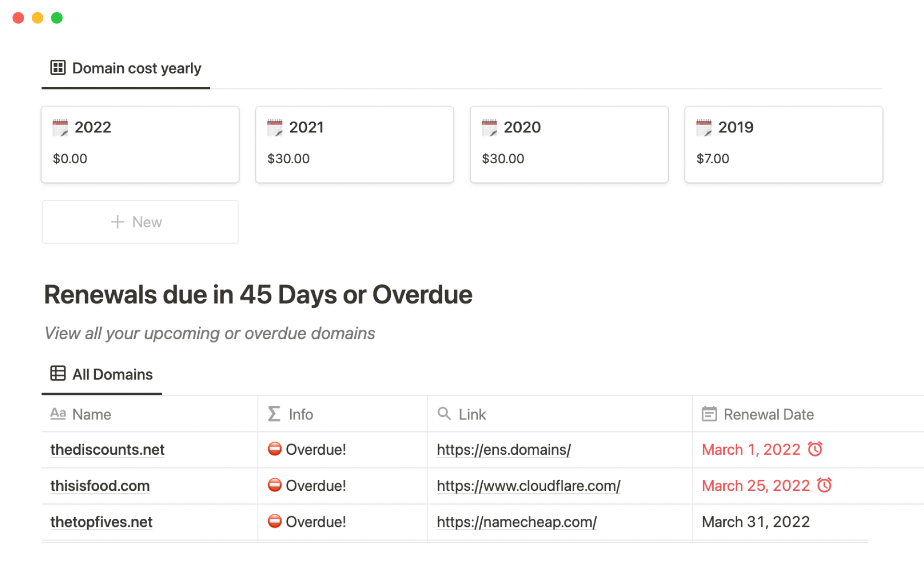Screen dimensions: 924x578
Task: Open the cloudflare.com link
Action: coord(528,486)
